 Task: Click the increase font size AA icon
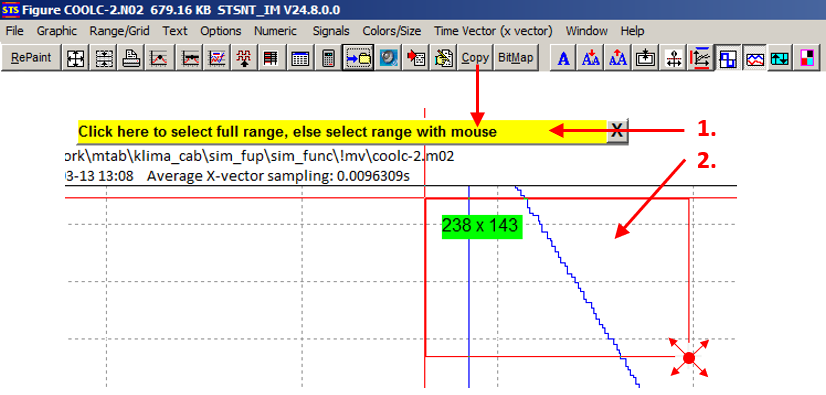[x=617, y=58]
